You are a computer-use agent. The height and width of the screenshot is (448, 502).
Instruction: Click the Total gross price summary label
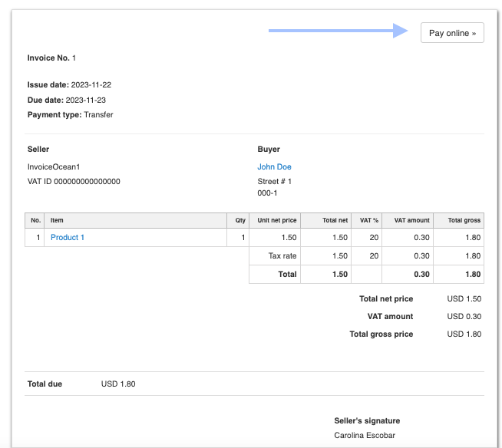pos(381,334)
